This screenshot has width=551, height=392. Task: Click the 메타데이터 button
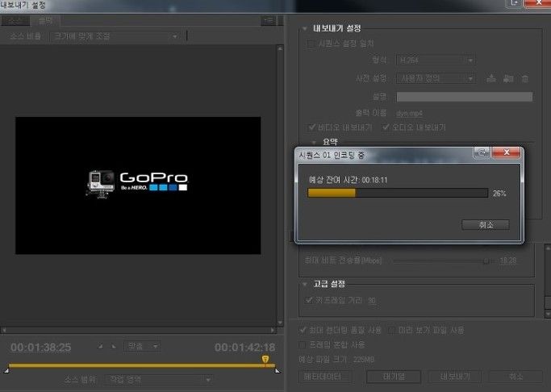(x=325, y=377)
